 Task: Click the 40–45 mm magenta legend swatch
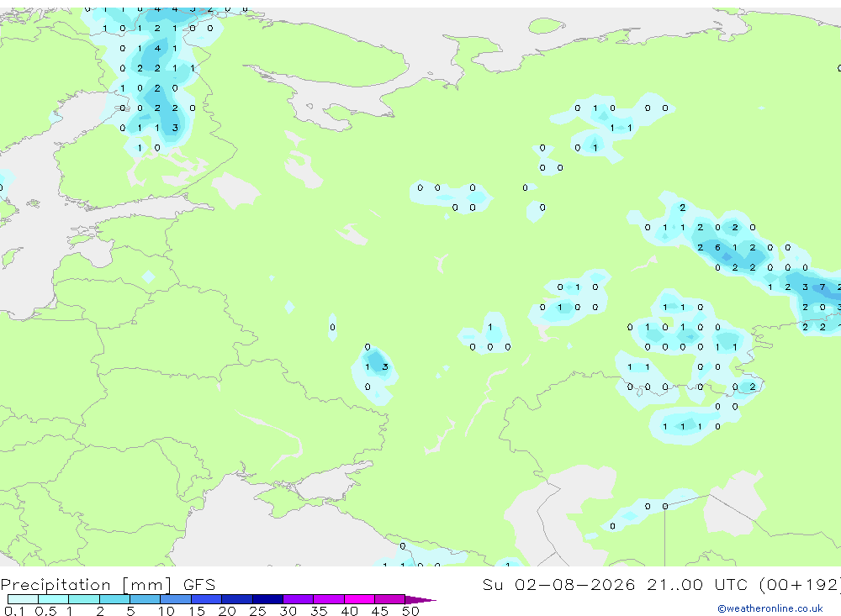pyautogui.click(x=359, y=599)
